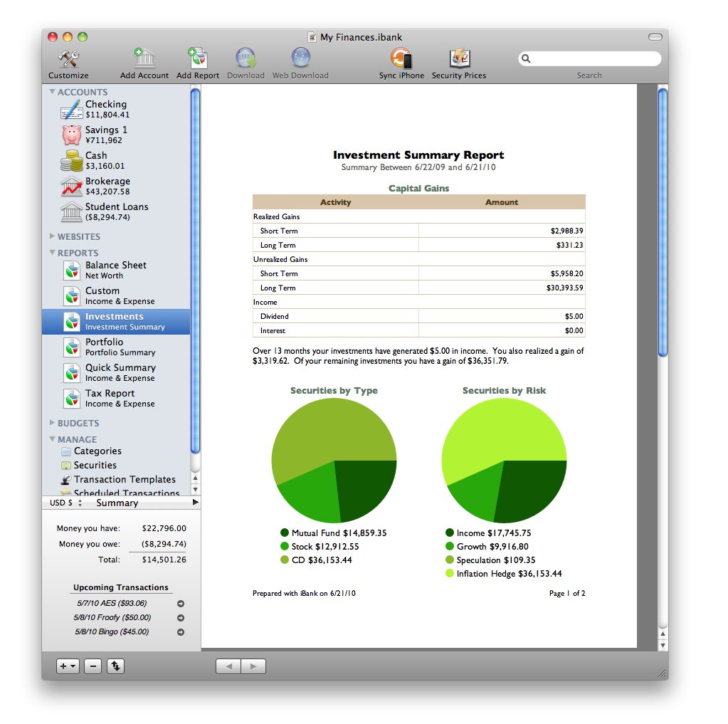Click the Activity column header

[336, 202]
